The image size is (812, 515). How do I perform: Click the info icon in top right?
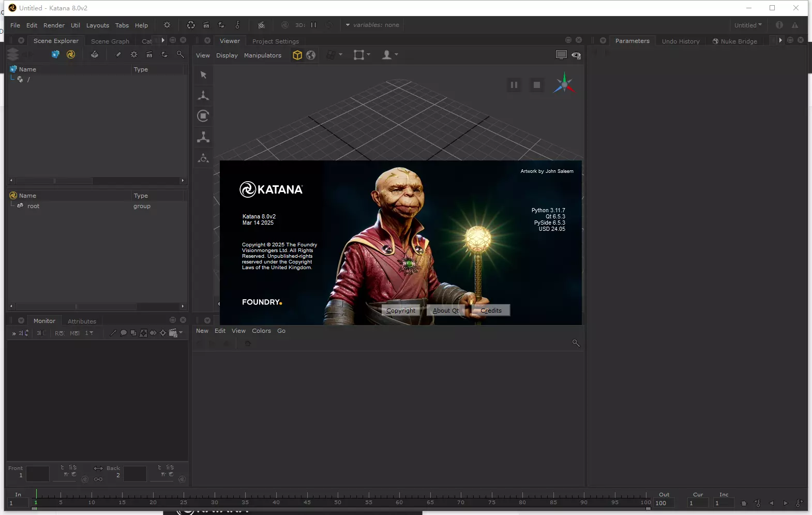point(779,25)
